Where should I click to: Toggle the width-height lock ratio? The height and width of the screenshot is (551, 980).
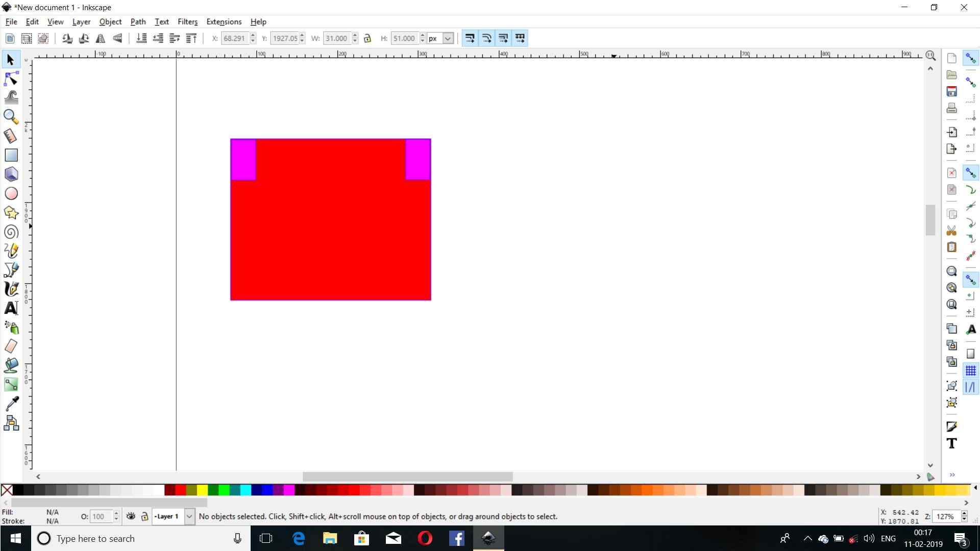367,38
